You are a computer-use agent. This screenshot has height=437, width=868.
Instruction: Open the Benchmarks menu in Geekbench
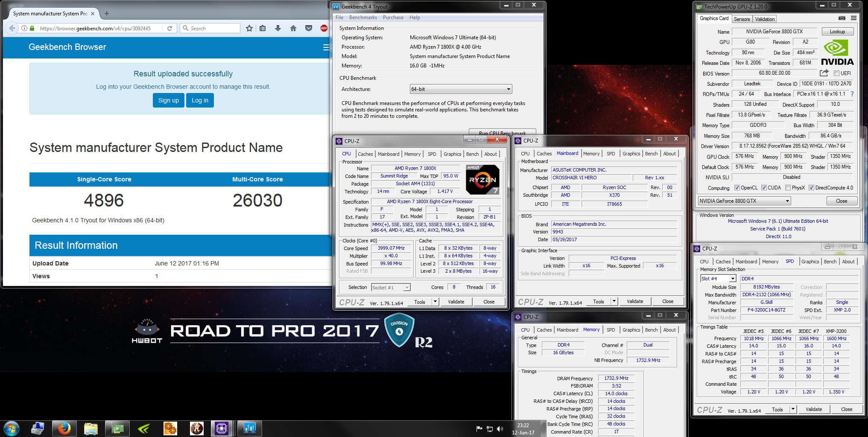pyautogui.click(x=363, y=17)
